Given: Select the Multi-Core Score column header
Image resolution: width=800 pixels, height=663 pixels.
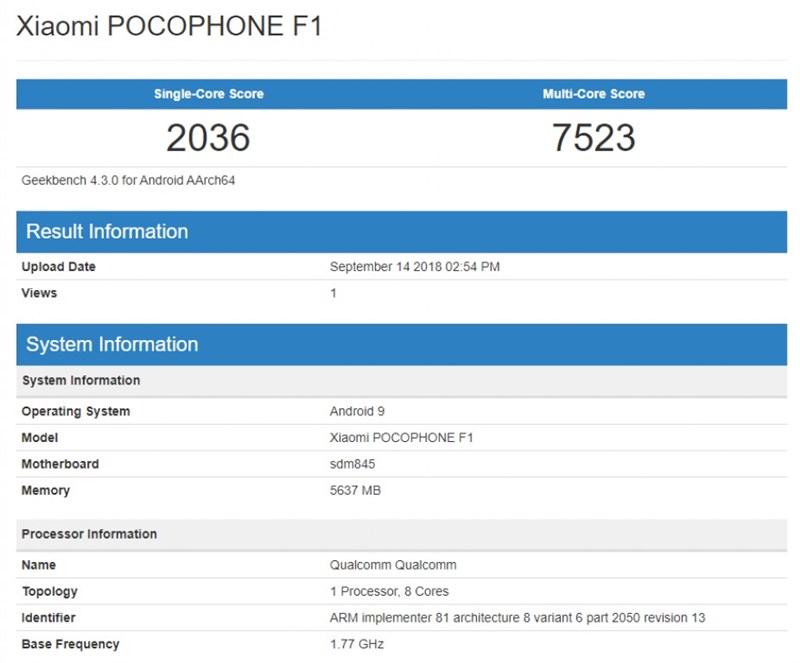Looking at the screenshot, I should pyautogui.click(x=596, y=93).
